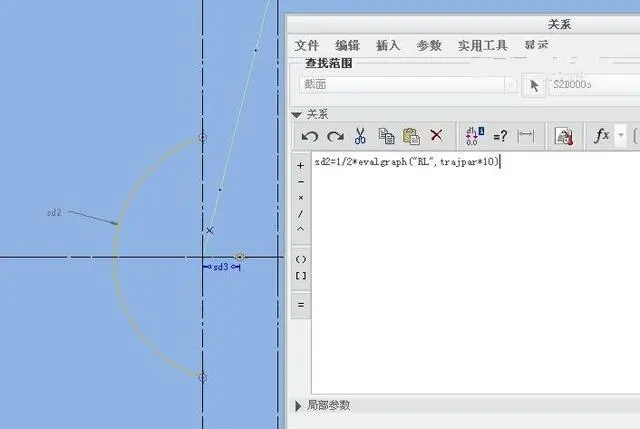This screenshot has width=640, height=429.
Task: Open the 实用工具 menu
Action: coord(482,45)
